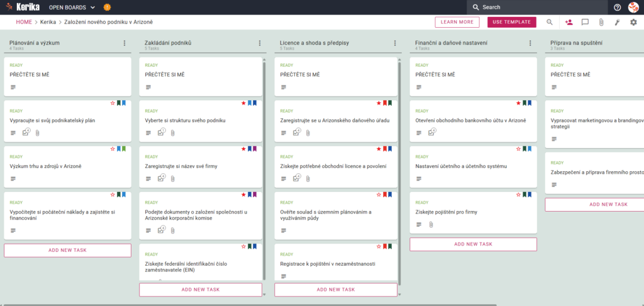Open the board settings gear icon
644x306 pixels.
coord(633,22)
